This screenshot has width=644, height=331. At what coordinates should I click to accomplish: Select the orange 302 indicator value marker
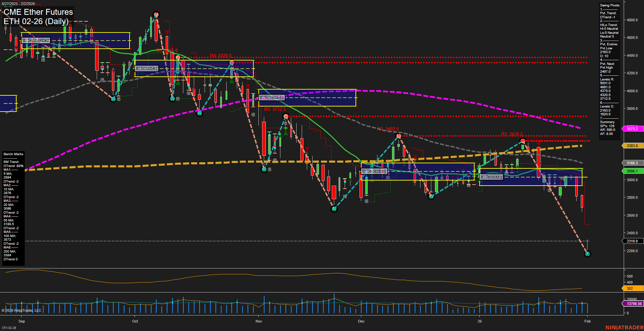[630, 288]
